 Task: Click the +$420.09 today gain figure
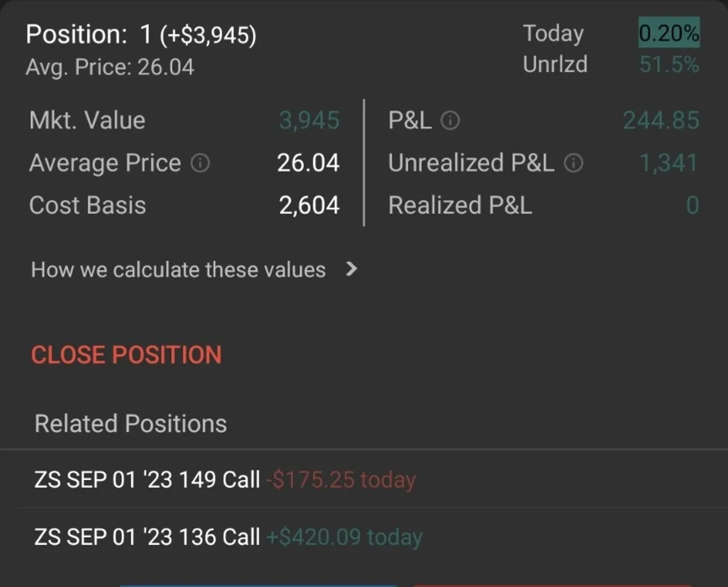click(x=344, y=537)
